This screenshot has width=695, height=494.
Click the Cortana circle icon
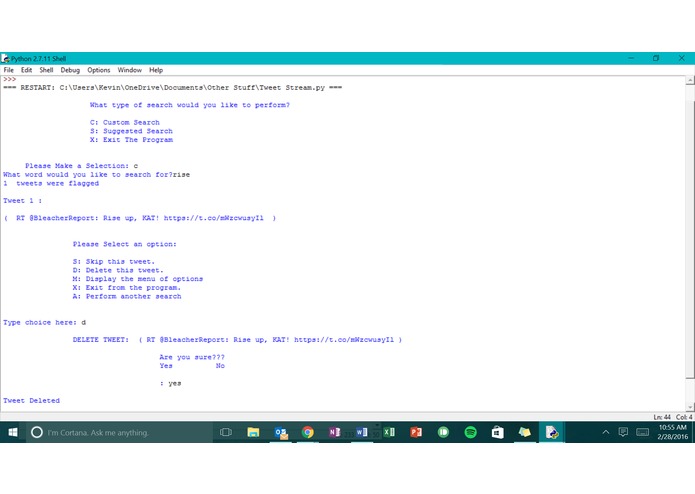(37, 432)
